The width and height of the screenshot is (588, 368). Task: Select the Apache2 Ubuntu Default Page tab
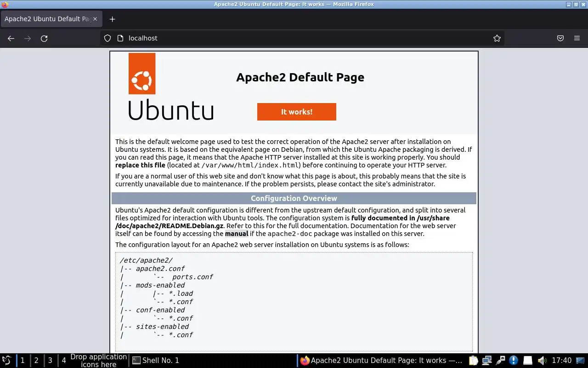[51, 19]
